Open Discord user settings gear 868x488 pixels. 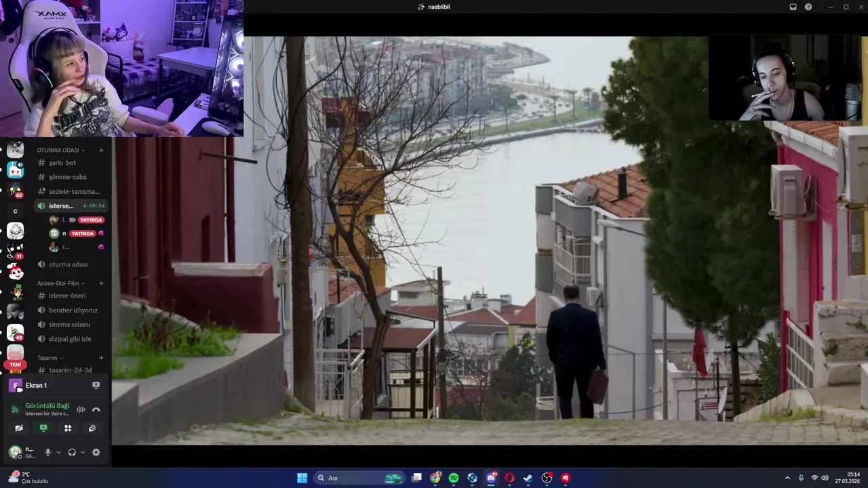coord(96,452)
